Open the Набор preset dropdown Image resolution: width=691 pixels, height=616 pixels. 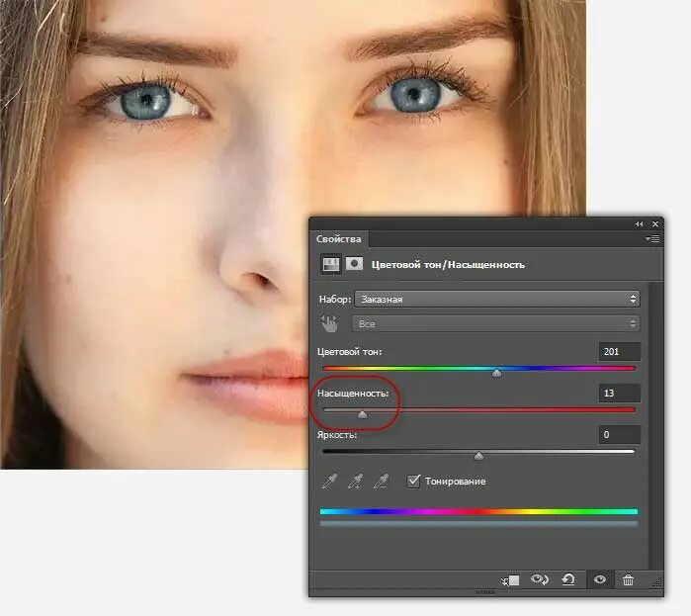[x=496, y=299]
